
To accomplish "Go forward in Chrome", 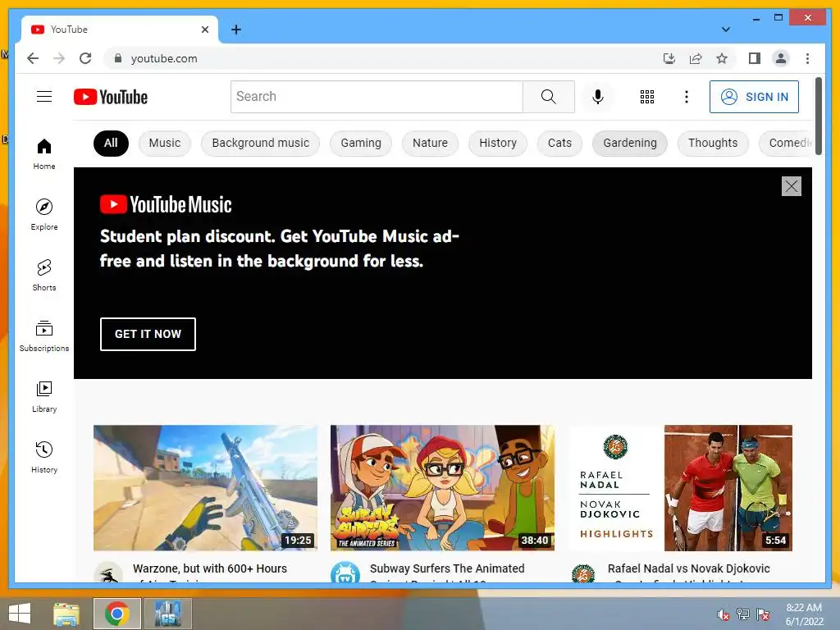I will click(x=59, y=58).
